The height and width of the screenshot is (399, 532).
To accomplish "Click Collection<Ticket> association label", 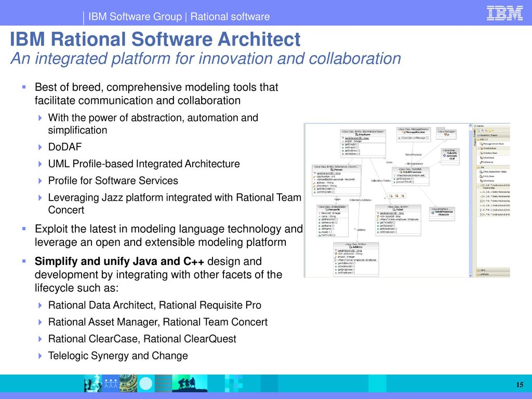I will (x=381, y=181).
